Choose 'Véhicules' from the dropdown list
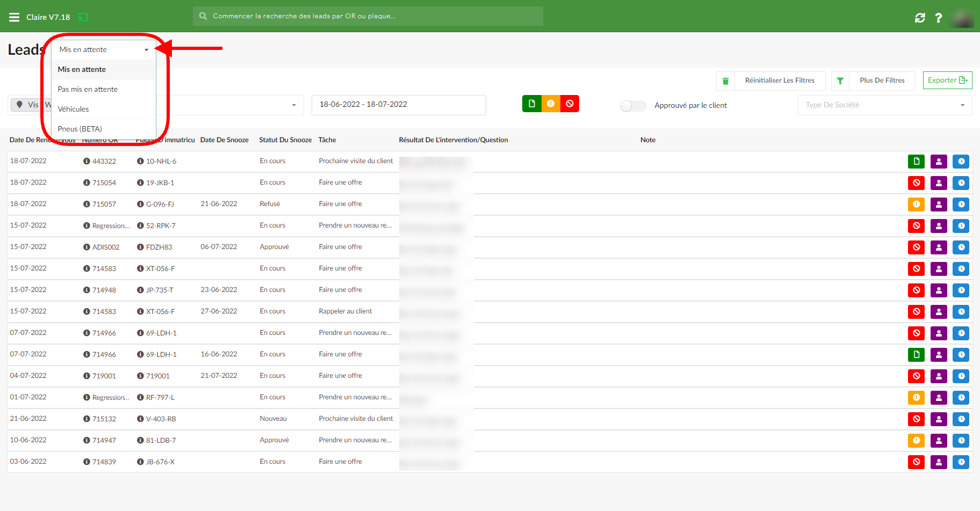 pyautogui.click(x=104, y=109)
